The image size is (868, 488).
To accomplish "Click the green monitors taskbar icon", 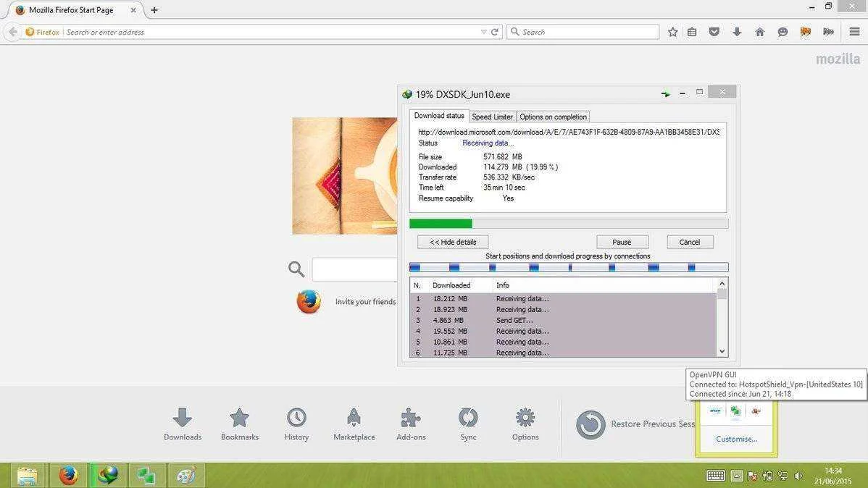I will 146,475.
